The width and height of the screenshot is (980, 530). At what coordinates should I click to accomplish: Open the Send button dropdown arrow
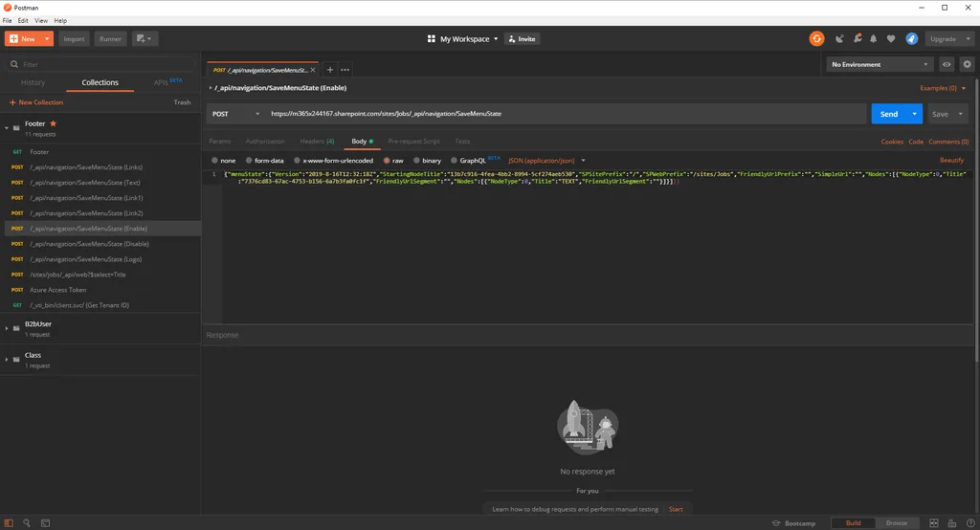pos(914,114)
